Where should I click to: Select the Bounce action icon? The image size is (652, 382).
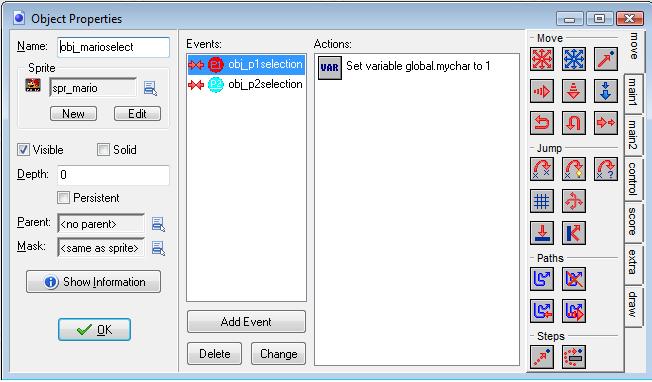[574, 233]
